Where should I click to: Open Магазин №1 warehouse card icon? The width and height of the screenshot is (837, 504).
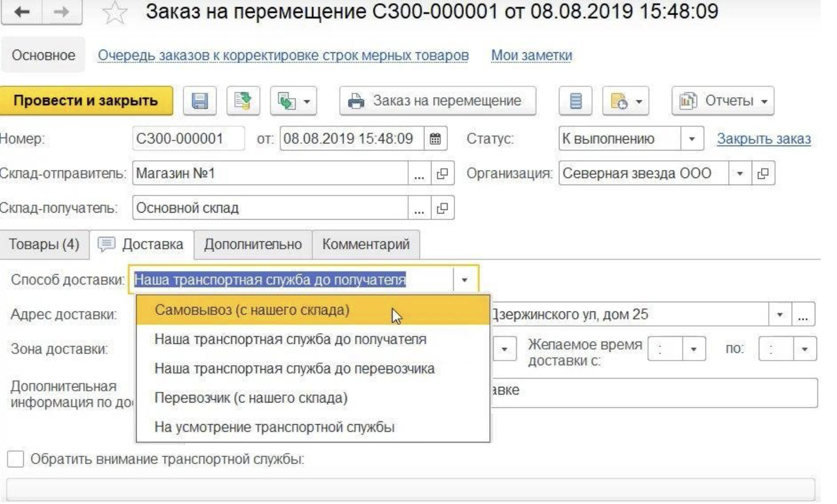coord(442,174)
